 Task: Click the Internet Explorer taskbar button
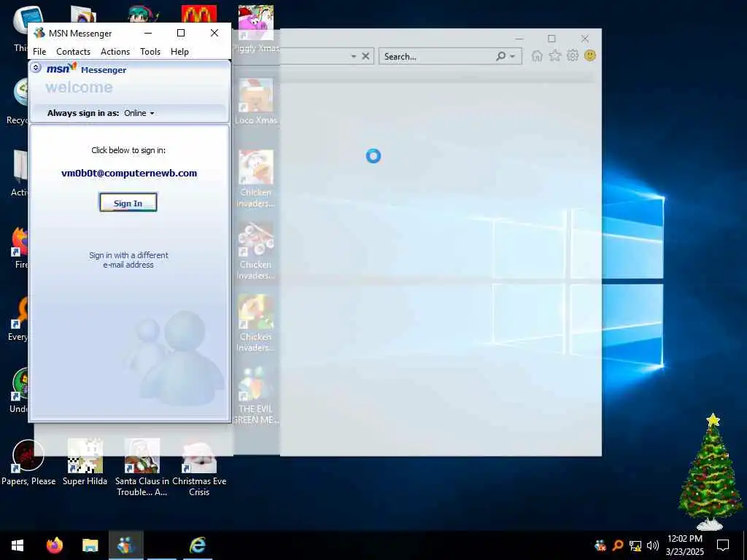(x=198, y=545)
